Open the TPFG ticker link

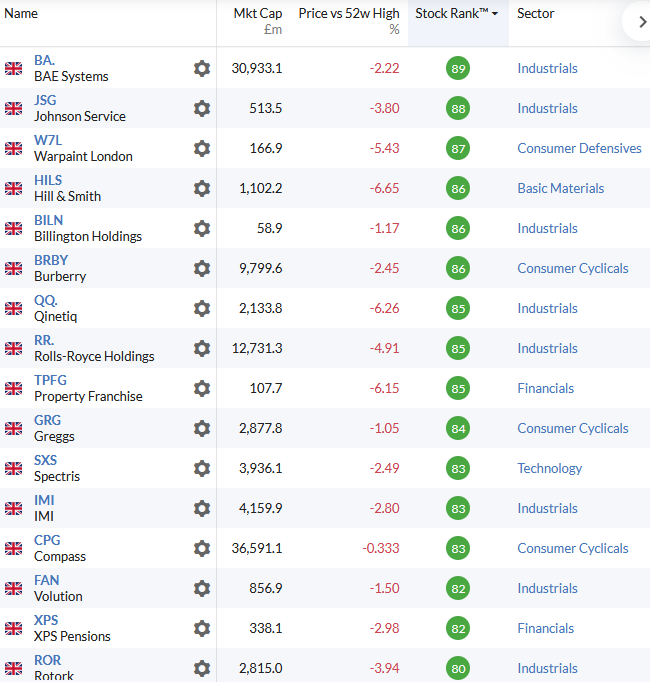pyautogui.click(x=50, y=380)
